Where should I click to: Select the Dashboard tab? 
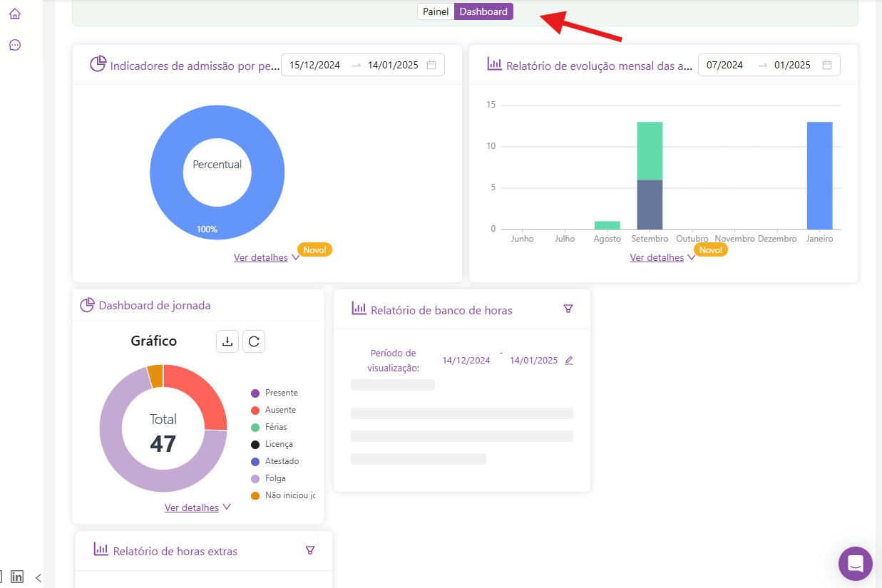tap(483, 11)
